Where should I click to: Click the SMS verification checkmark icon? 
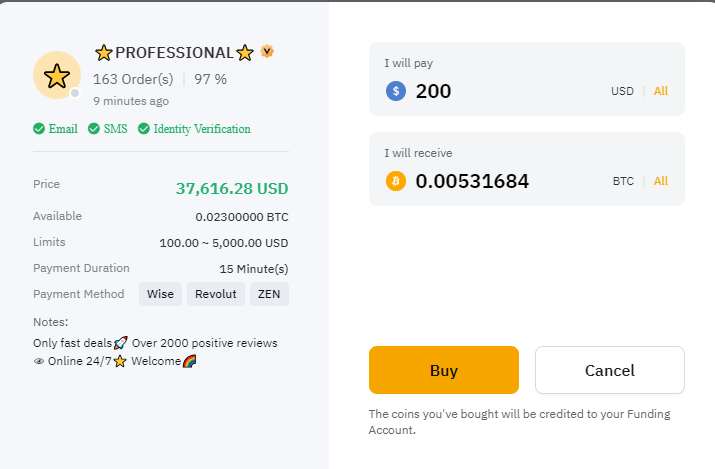point(93,129)
